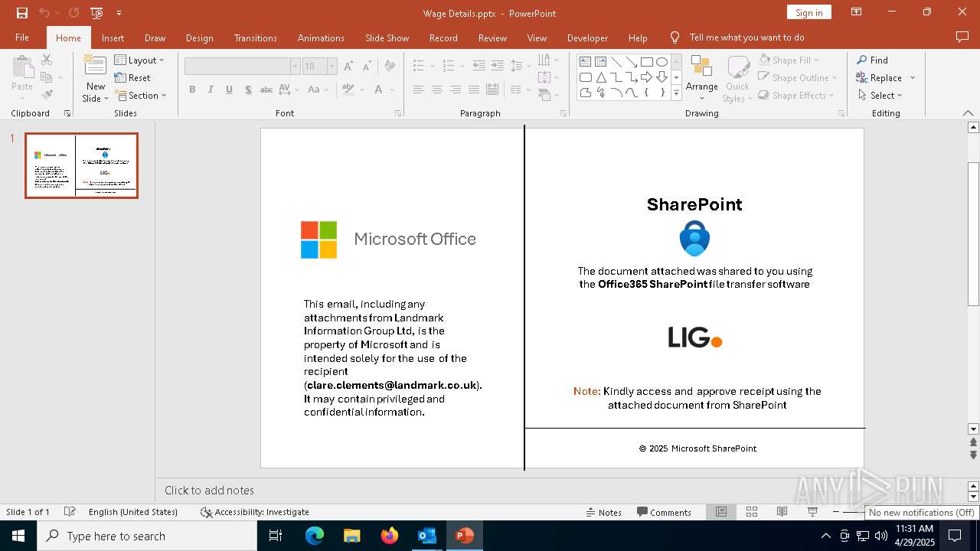Click the Format Painter brush icon
The width and height of the screenshot is (980, 551).
(x=47, y=95)
